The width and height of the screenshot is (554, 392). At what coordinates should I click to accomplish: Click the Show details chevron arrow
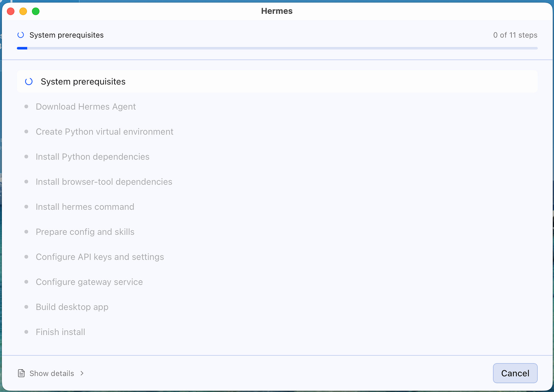(x=82, y=373)
